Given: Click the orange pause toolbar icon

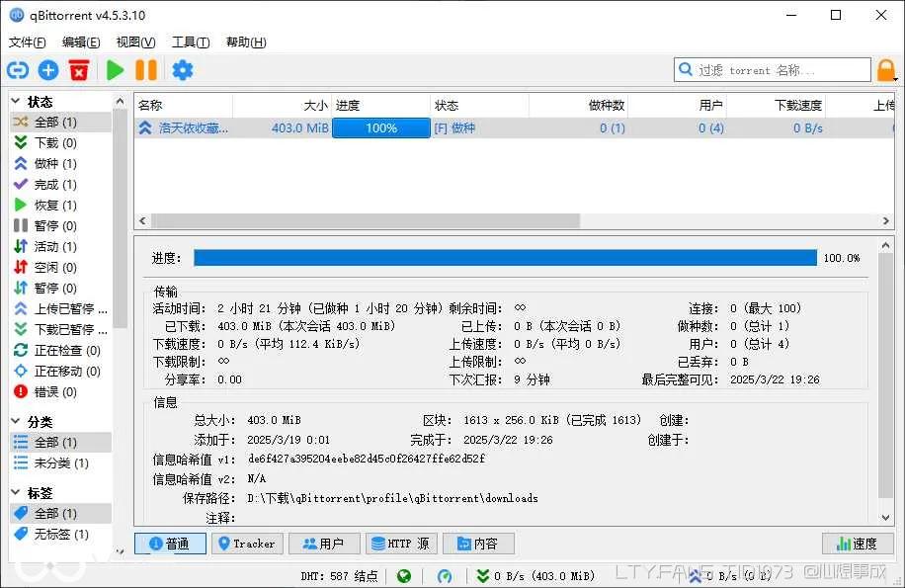Looking at the screenshot, I should (146, 70).
